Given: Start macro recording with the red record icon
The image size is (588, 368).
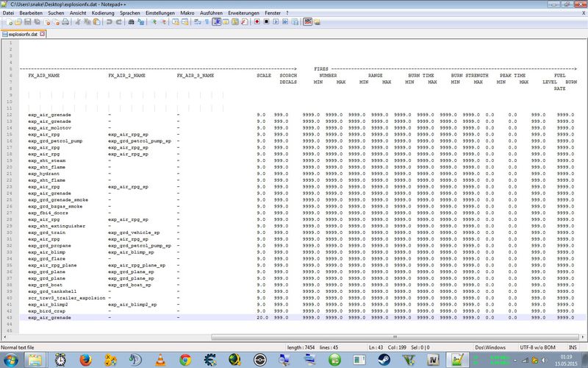Looking at the screenshot, I should click(x=257, y=22).
